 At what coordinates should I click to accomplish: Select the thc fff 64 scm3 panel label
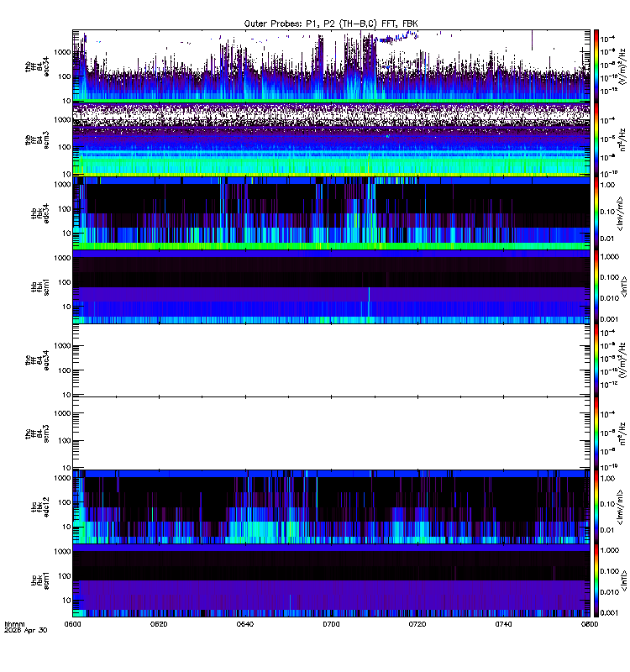point(37,433)
